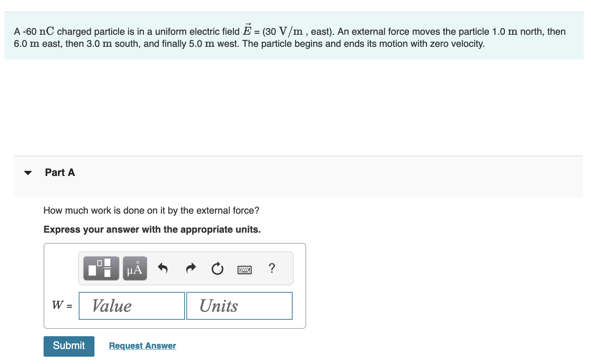This screenshot has height=364, width=591.
Task: Submit your answer
Action: tap(69, 346)
